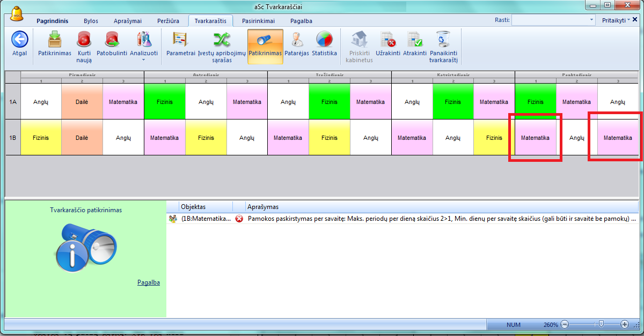Select the 1B:Matematika error row
Image resolution: width=644 pixels, height=336 pixels.
tap(402, 219)
